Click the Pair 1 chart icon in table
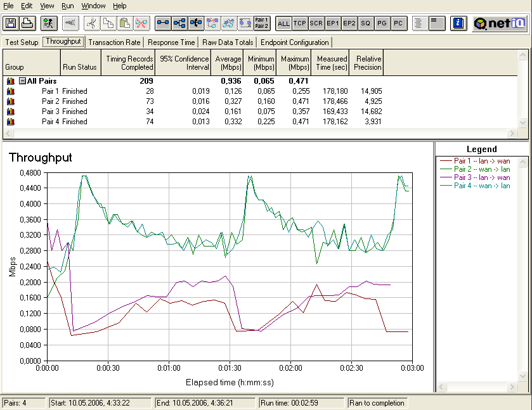This screenshot has height=410, width=532. pyautogui.click(x=10, y=91)
